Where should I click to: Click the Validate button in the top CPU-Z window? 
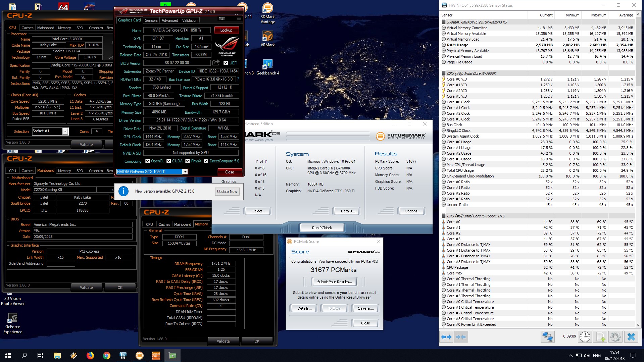86,145
